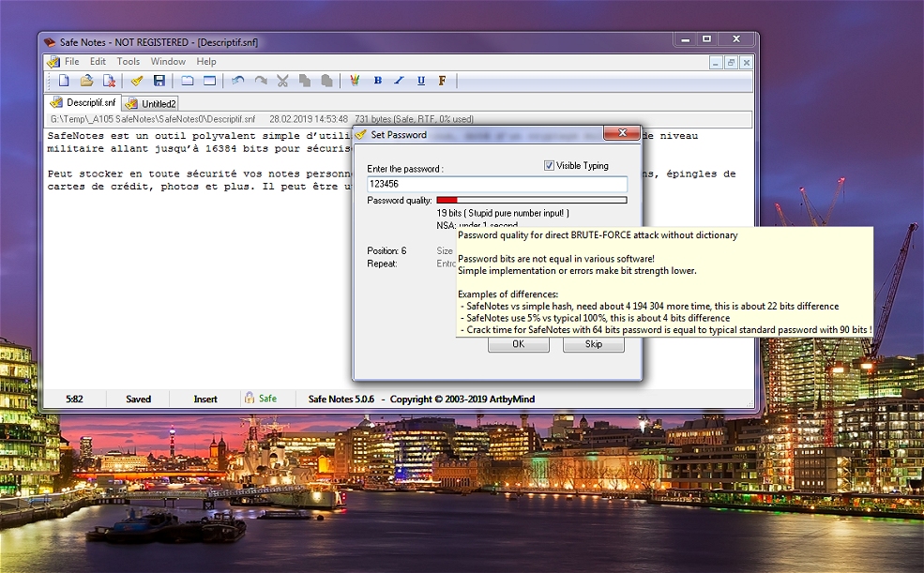This screenshot has height=573, width=924.
Task: Open text color with the colored pencils icon
Action: pos(355,81)
